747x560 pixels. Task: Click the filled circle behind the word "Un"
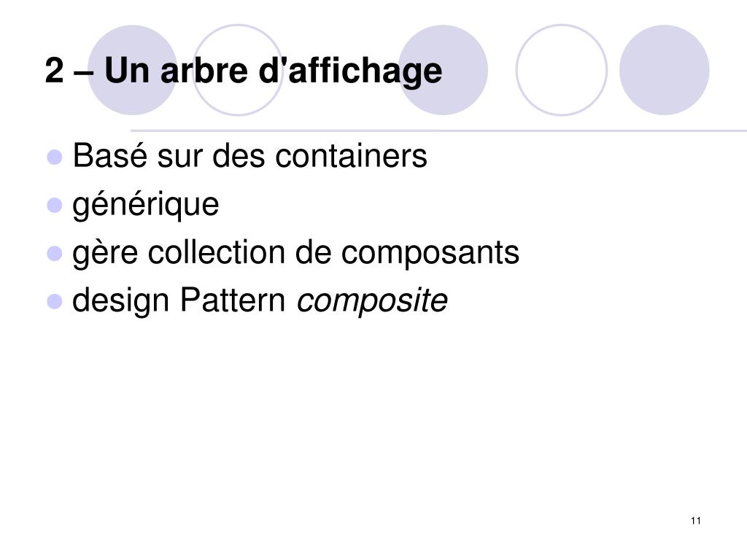click(x=133, y=70)
